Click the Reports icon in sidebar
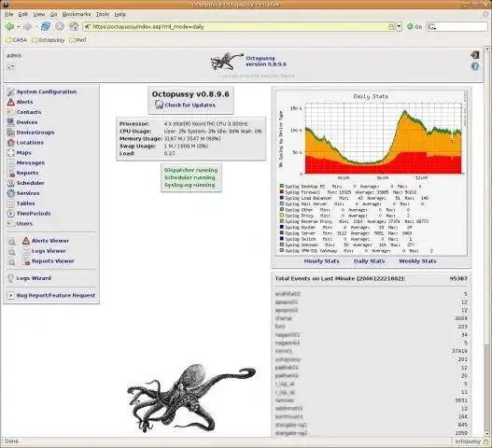Screen dimensions: 492x448 tap(11, 173)
